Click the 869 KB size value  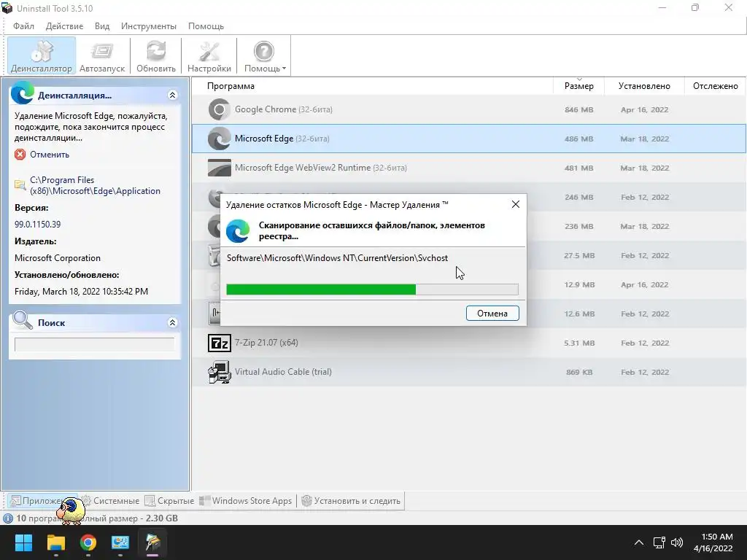tap(579, 373)
